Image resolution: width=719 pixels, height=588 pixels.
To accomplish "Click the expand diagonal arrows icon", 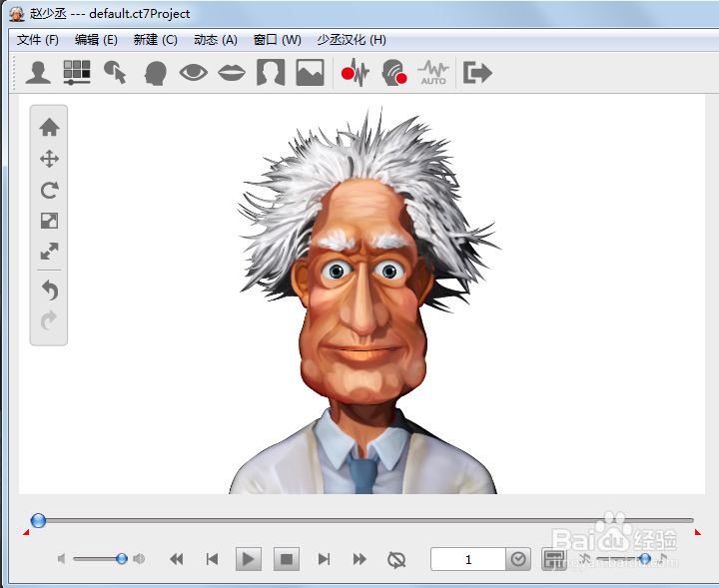I will click(49, 252).
